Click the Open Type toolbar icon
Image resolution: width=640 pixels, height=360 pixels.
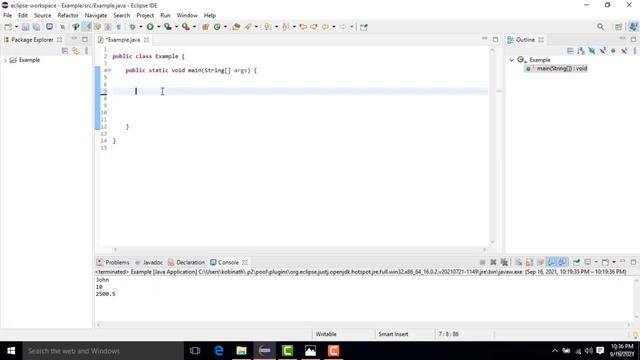(236, 27)
